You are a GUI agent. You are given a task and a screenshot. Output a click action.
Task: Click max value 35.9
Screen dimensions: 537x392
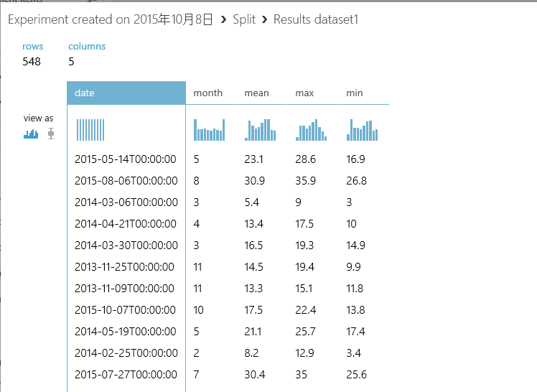point(306,181)
